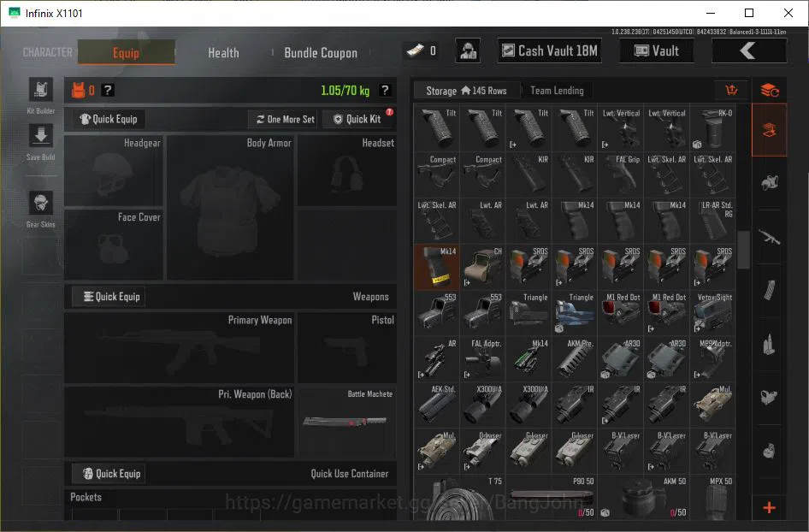Switch to the Equip tab
Viewport: 809px width, 532px height.
click(126, 53)
